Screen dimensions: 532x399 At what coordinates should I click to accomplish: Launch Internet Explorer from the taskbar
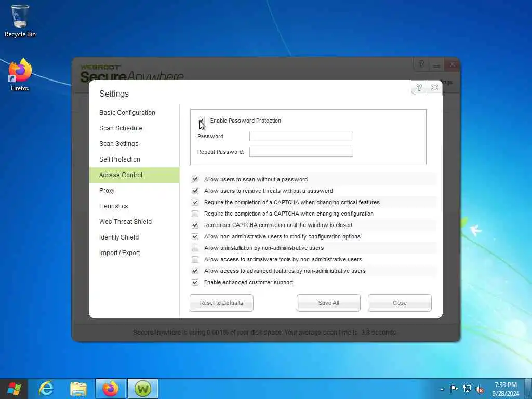(46, 389)
